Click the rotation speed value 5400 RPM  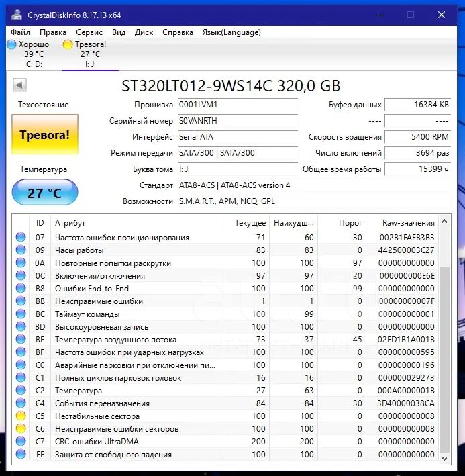[417, 137]
